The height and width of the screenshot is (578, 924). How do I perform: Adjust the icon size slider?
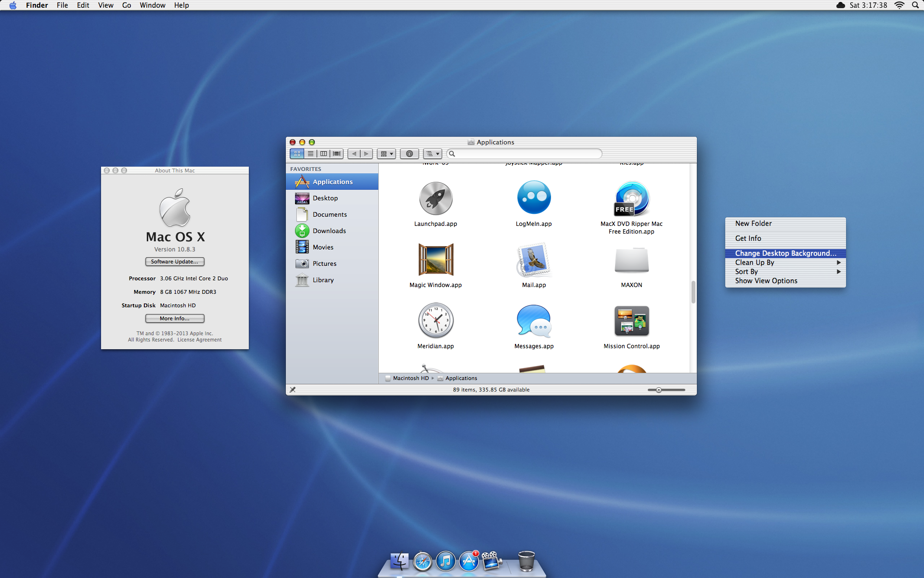(x=659, y=390)
